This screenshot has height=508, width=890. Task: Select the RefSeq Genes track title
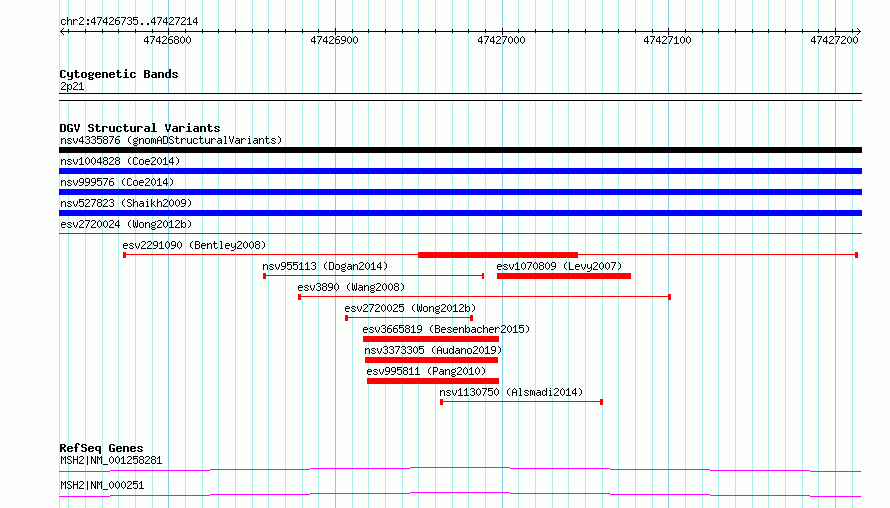tap(102, 448)
